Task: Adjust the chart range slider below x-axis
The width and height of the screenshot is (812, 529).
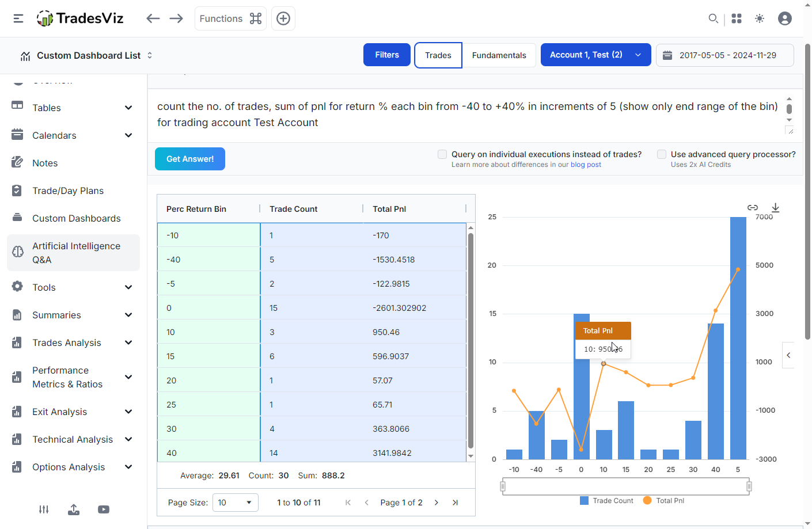Action: [625, 486]
